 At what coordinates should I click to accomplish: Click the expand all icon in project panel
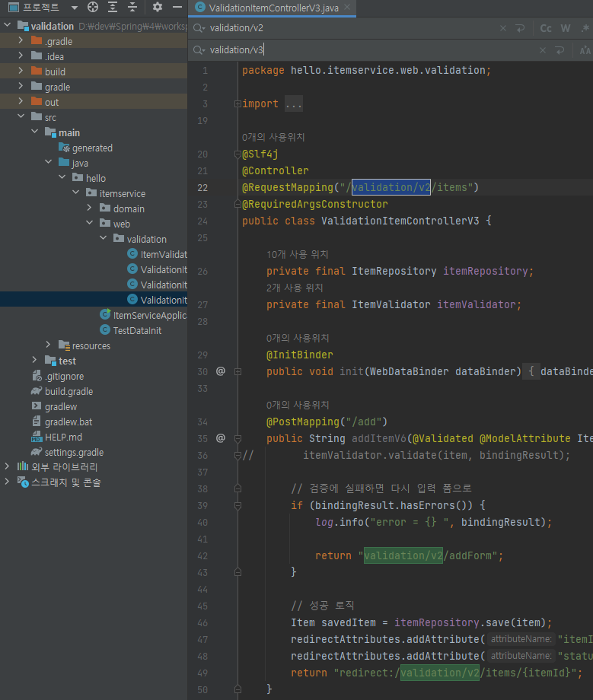coord(113,7)
